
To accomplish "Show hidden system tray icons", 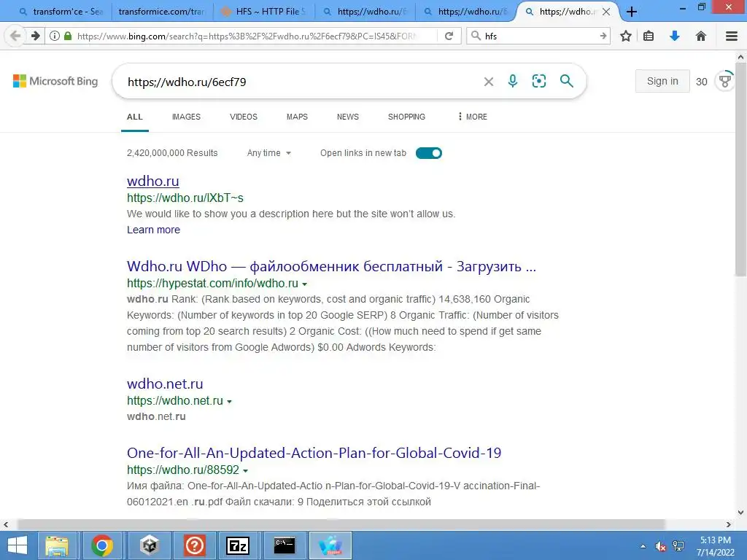I will pyautogui.click(x=643, y=546).
